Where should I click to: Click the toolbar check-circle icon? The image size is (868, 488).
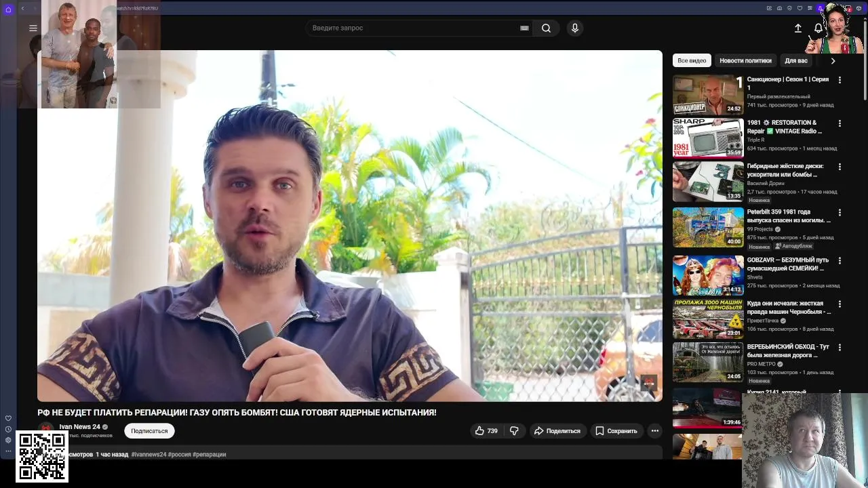pyautogui.click(x=789, y=8)
